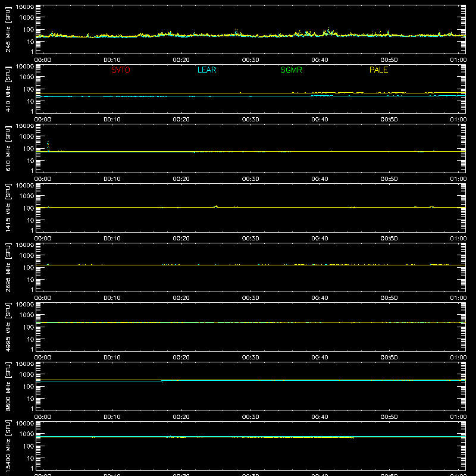
Task: Select the 15400 MHz [SFU] axis title
Action: [8, 446]
